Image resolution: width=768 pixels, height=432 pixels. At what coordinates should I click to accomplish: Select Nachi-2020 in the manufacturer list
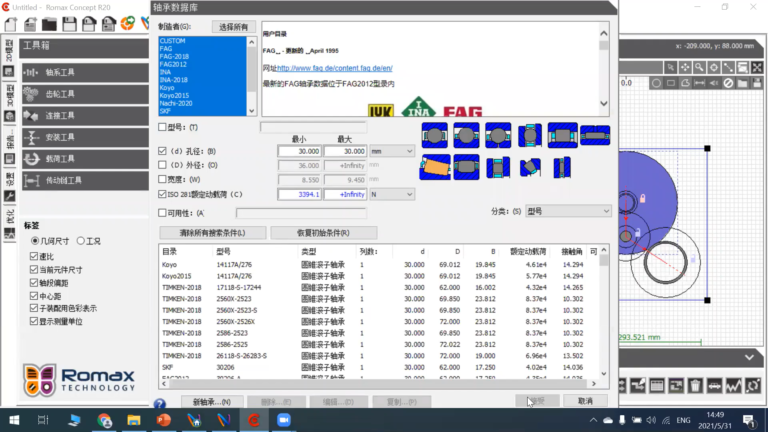pyautogui.click(x=176, y=103)
